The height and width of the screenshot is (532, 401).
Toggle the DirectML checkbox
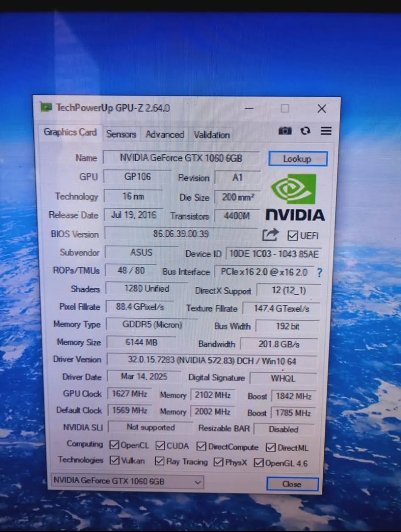pyautogui.click(x=271, y=448)
